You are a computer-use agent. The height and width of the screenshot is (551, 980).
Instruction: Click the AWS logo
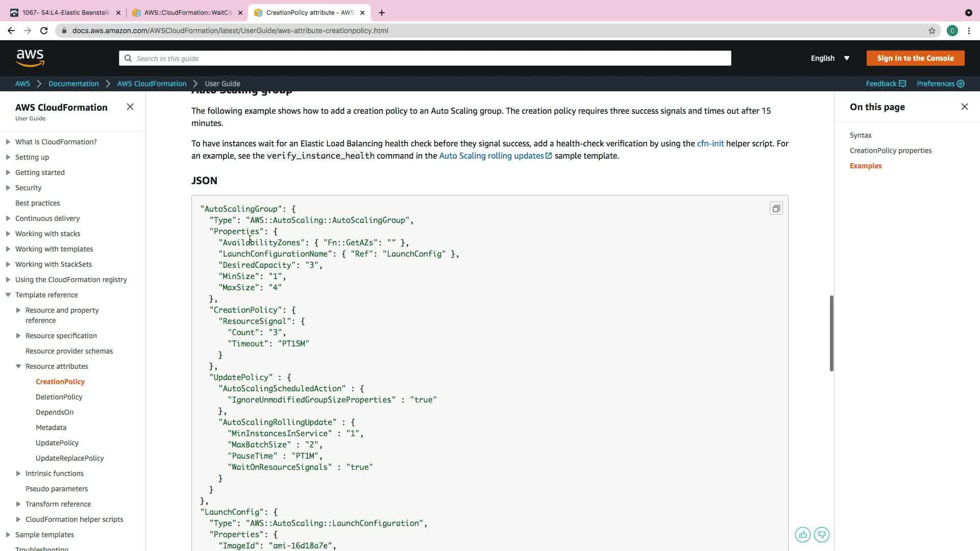tap(30, 58)
